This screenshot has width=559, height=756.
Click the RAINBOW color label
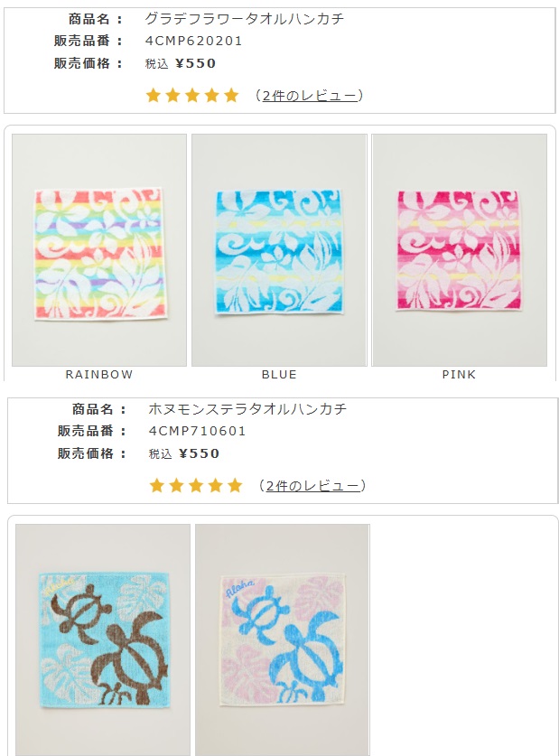pyautogui.click(x=99, y=375)
